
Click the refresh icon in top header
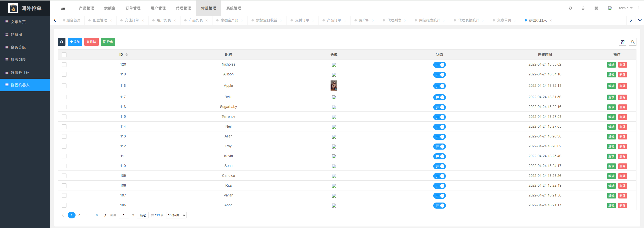click(570, 8)
